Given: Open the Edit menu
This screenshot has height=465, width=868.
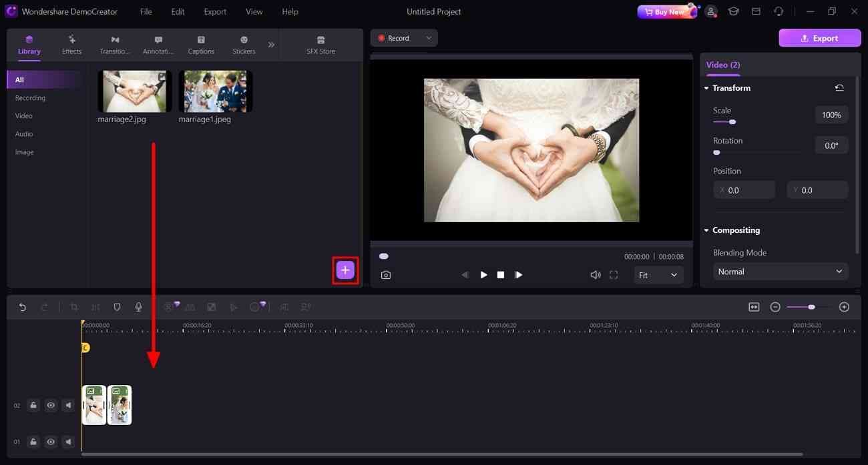Looking at the screenshot, I should pyautogui.click(x=178, y=11).
